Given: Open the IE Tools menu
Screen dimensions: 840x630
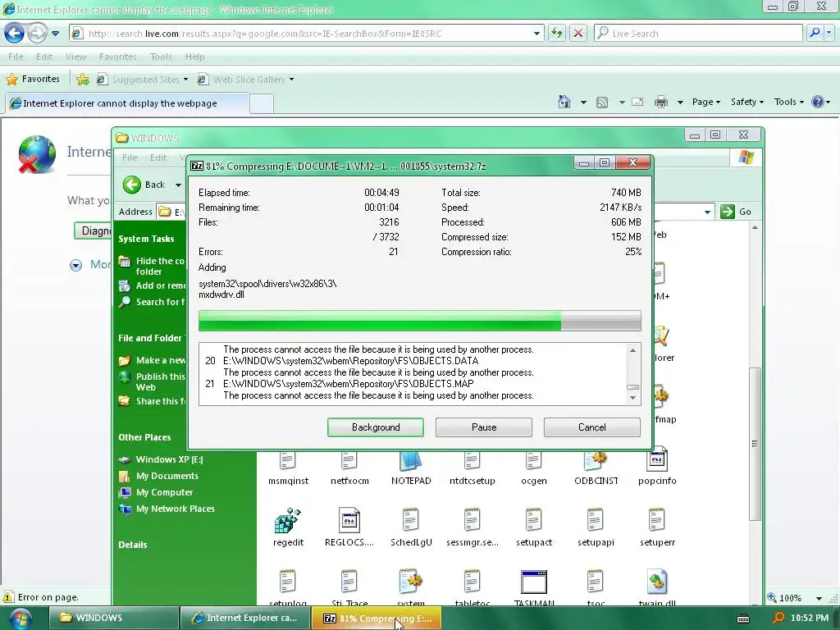Looking at the screenshot, I should point(161,57).
